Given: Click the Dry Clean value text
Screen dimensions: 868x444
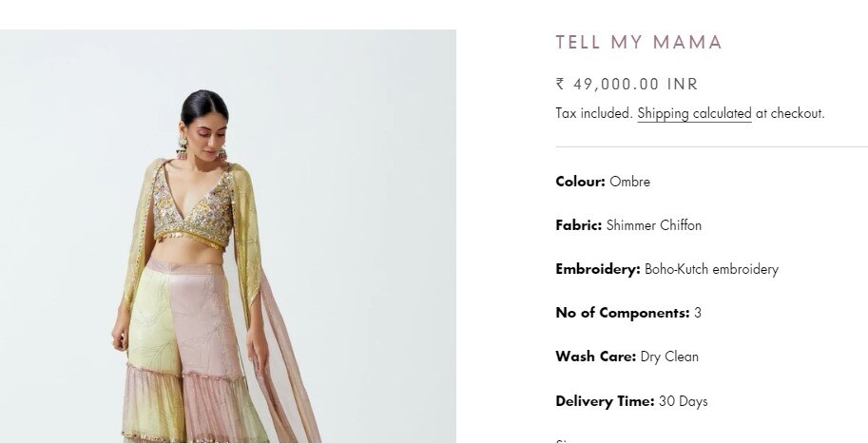Looking at the screenshot, I should tap(669, 357).
